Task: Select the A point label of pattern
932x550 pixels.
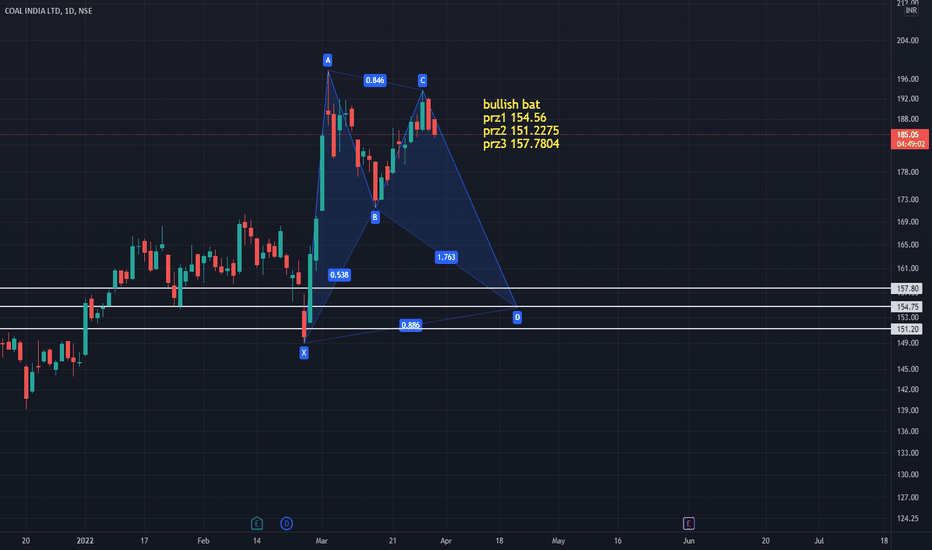Action: pyautogui.click(x=328, y=60)
